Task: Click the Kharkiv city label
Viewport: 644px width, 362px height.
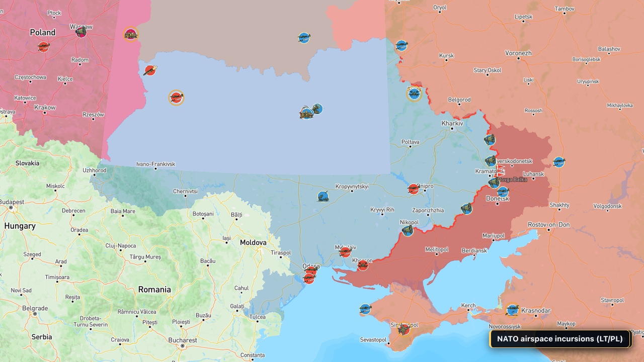Action: tap(452, 123)
